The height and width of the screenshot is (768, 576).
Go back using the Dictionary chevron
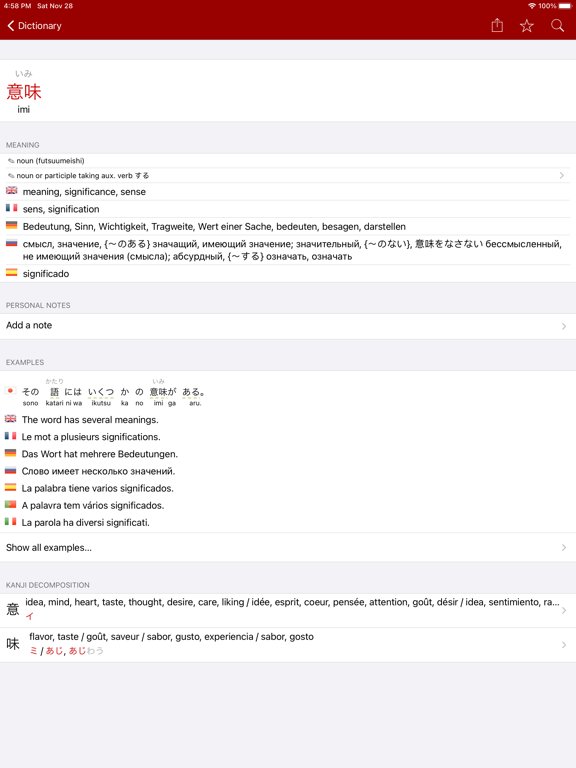(11, 25)
